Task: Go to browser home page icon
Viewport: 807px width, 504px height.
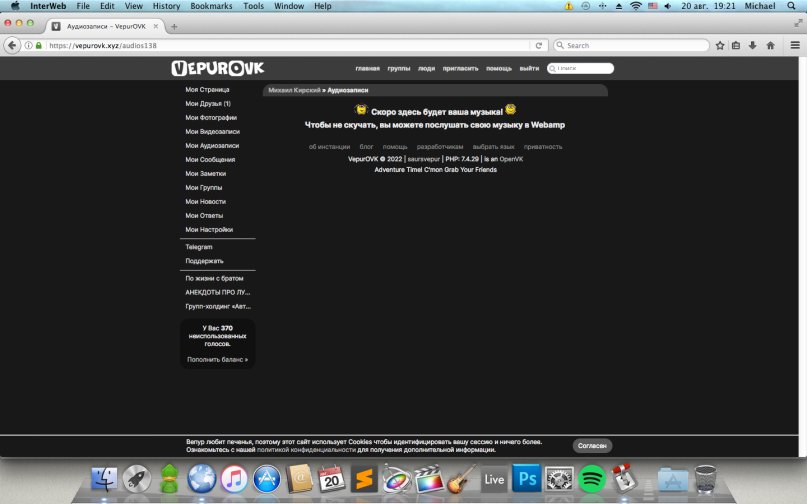Action: tap(770, 45)
